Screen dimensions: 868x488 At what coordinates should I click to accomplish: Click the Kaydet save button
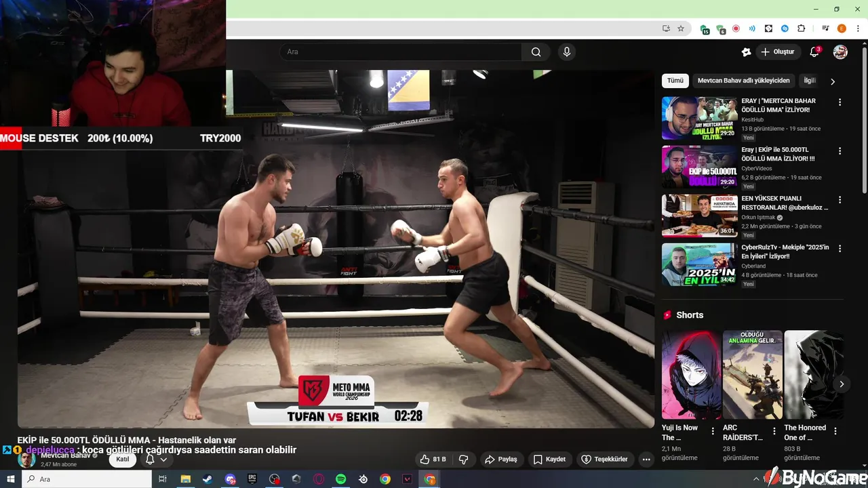pyautogui.click(x=549, y=460)
